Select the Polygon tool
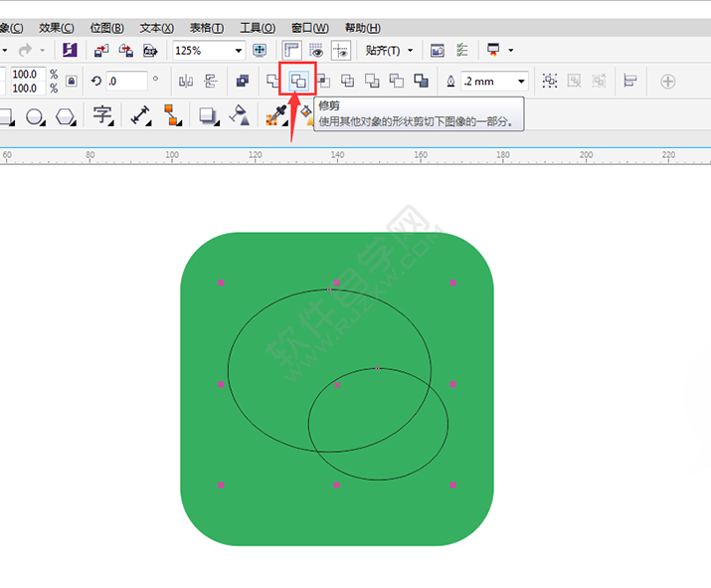711x588 pixels. coord(66,116)
